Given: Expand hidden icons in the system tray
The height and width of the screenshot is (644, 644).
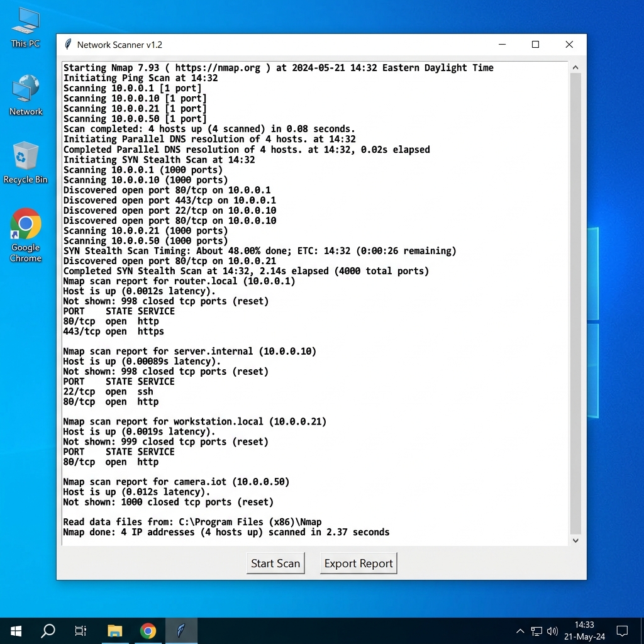Looking at the screenshot, I should [x=520, y=630].
